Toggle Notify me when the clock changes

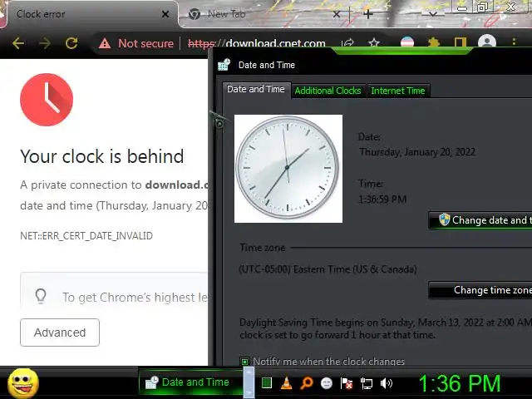244,362
